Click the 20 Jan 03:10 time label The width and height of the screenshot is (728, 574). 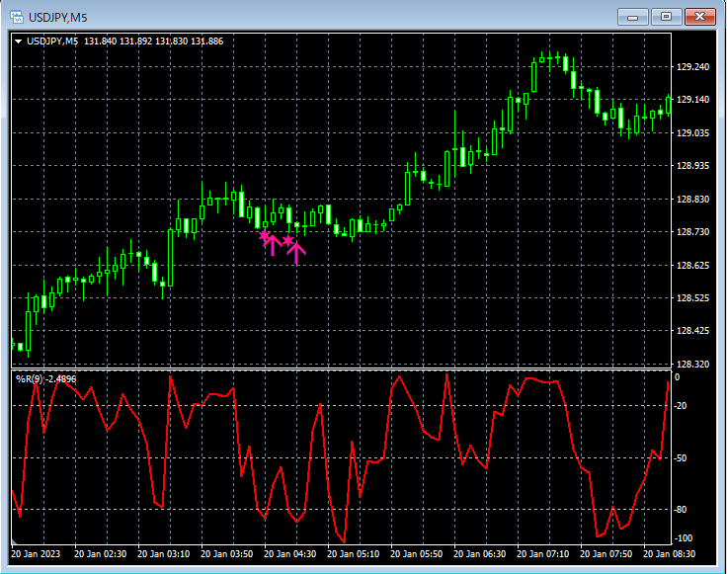click(163, 554)
